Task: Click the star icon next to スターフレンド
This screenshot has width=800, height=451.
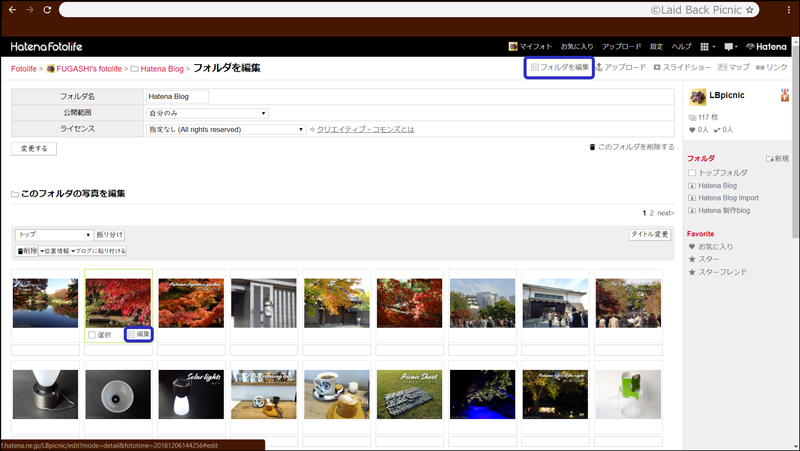Action: click(x=692, y=272)
